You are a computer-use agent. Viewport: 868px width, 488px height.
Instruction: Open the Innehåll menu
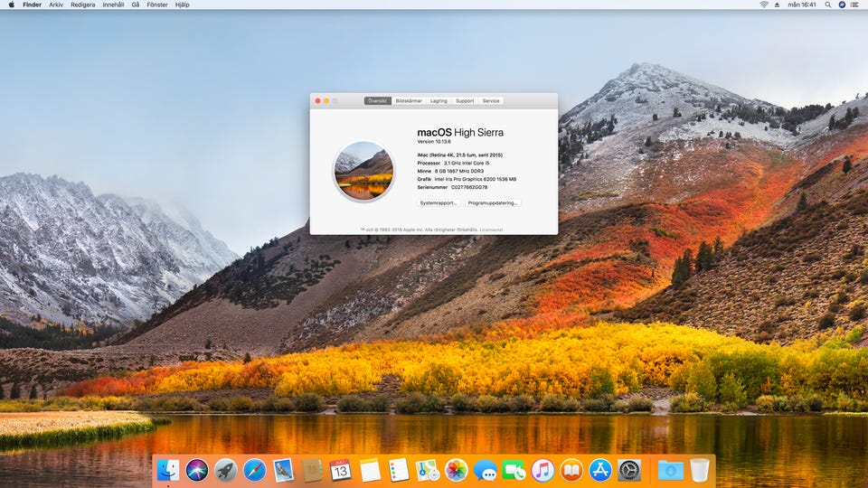pyautogui.click(x=114, y=5)
